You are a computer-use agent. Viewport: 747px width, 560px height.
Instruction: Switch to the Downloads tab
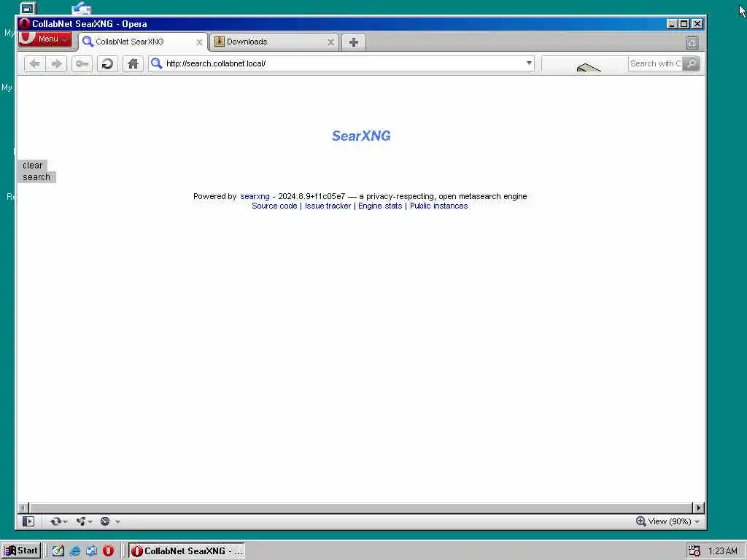274,42
